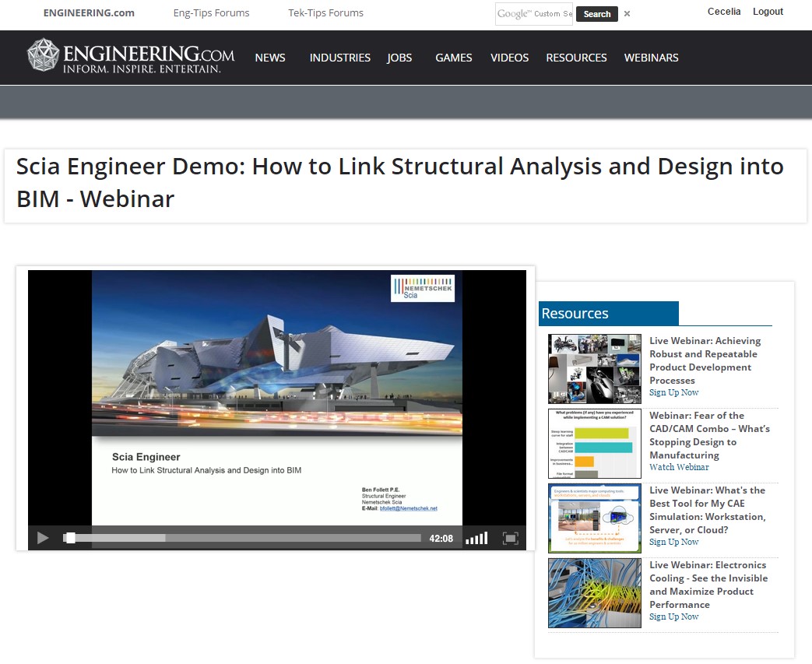Click the video progress slider handle
The image size is (812, 664).
coord(70,538)
